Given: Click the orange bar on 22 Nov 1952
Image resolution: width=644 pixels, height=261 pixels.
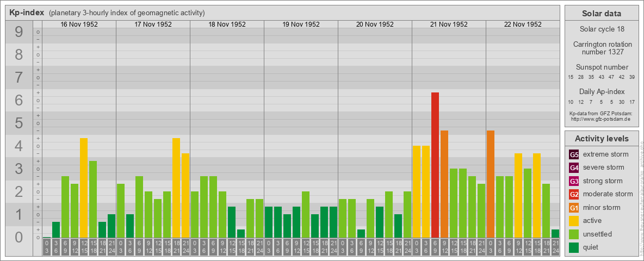Looking at the screenshot, I should click(491, 184).
